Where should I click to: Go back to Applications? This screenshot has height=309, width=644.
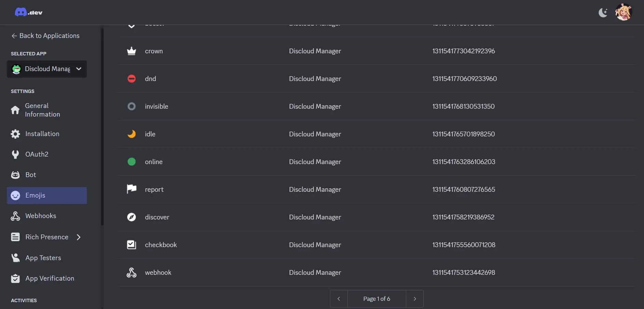[x=45, y=36]
